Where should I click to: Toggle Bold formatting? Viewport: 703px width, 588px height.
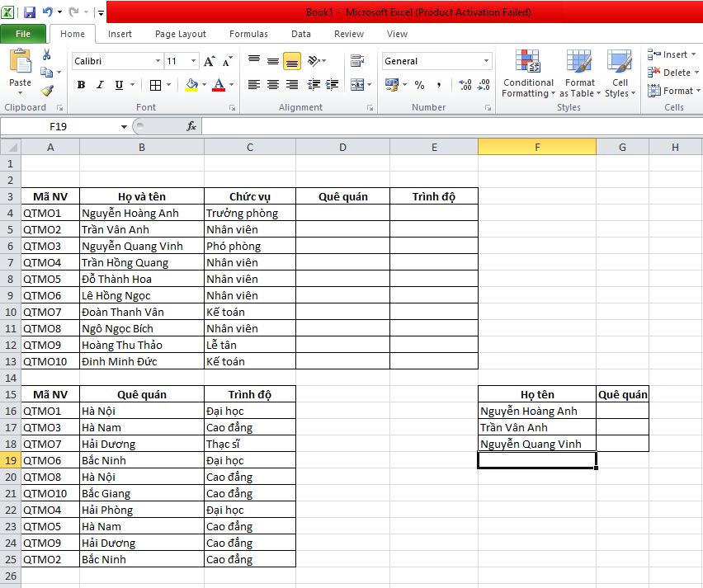click(x=81, y=85)
